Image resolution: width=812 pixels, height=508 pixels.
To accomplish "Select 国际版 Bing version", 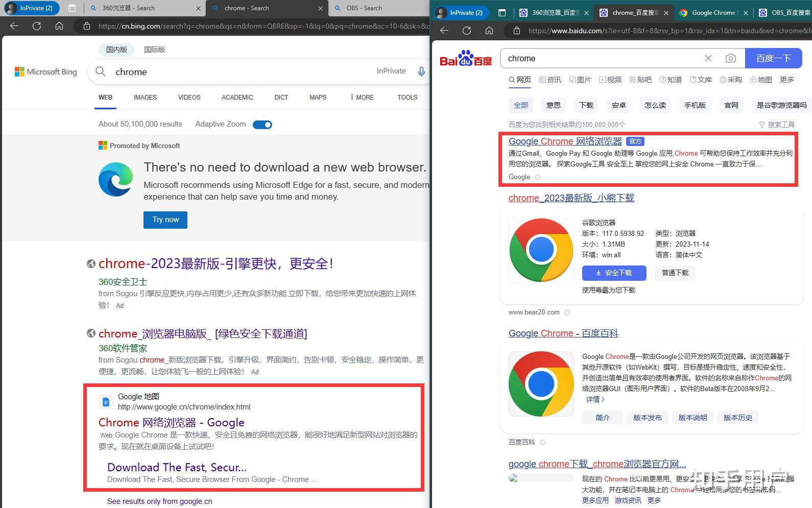I will [155, 50].
